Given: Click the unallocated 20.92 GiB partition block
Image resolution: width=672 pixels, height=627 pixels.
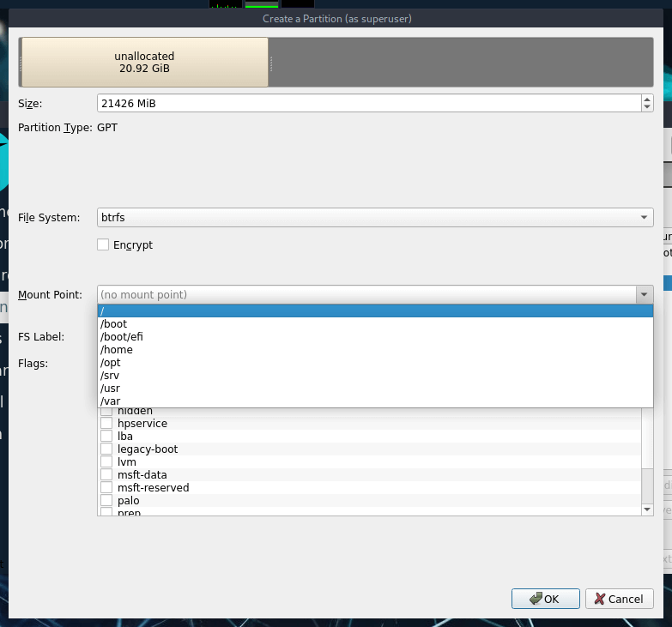Looking at the screenshot, I should click(x=144, y=62).
